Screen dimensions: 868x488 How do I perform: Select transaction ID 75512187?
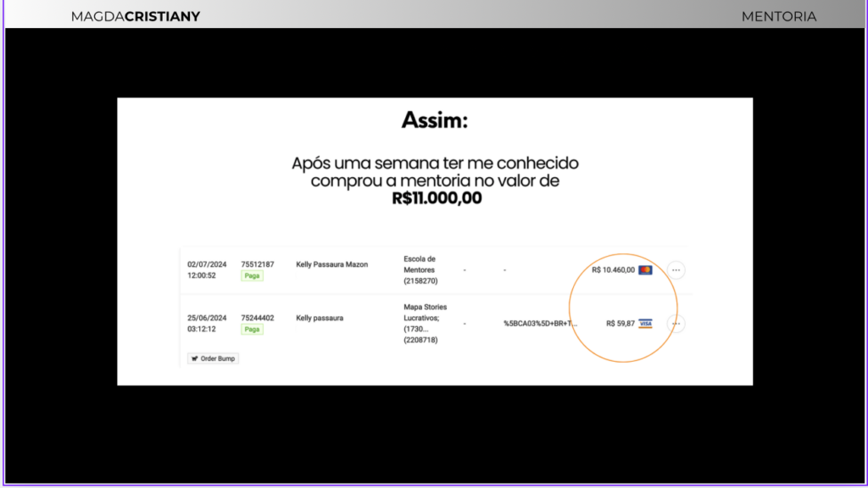point(258,264)
